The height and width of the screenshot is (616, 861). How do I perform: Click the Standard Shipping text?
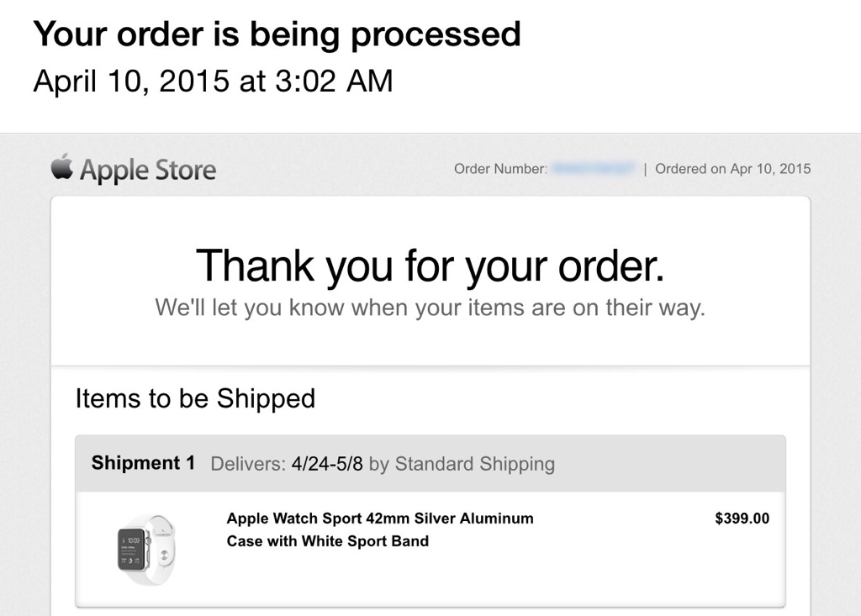(x=475, y=464)
